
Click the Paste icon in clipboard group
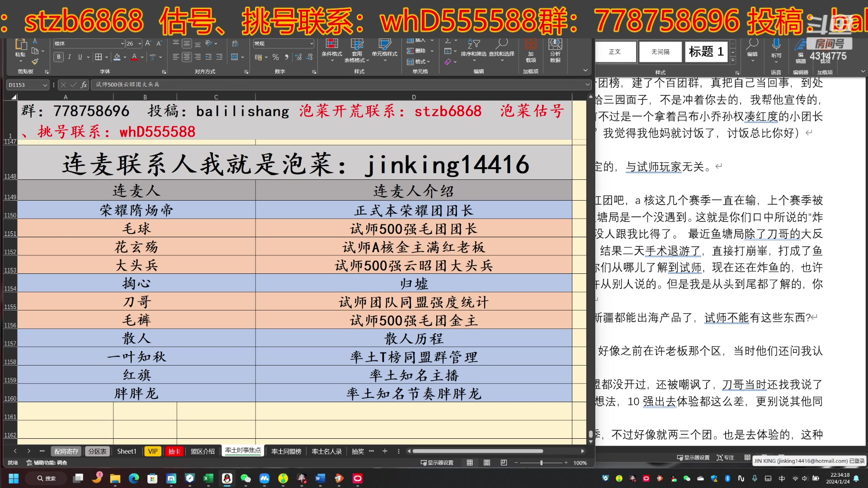[20, 44]
